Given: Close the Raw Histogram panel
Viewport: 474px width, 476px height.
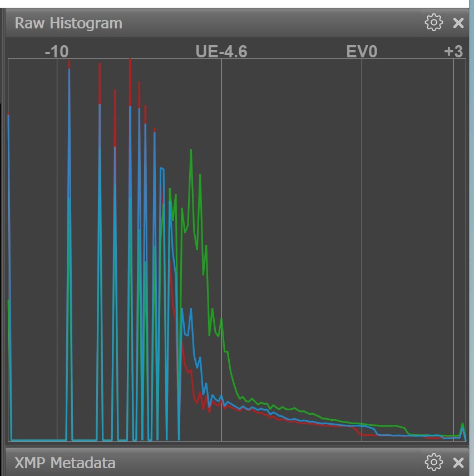Looking at the screenshot, I should [458, 23].
